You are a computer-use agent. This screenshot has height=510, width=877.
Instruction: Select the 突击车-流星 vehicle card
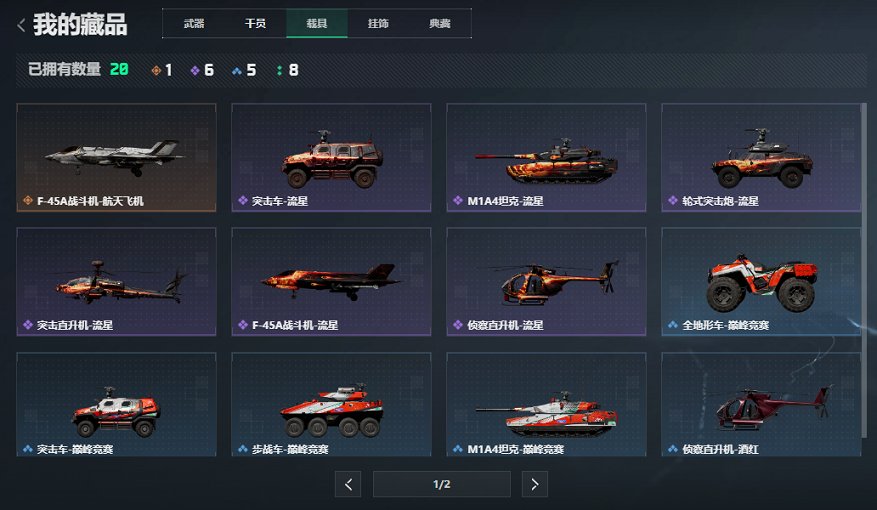tap(331, 158)
